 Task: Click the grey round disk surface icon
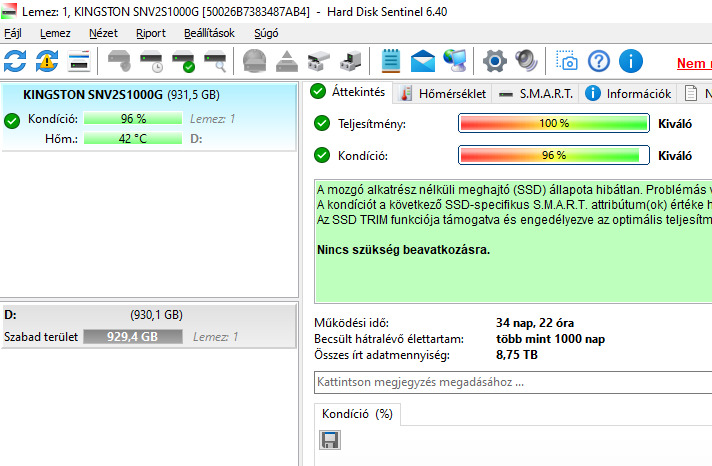254,61
